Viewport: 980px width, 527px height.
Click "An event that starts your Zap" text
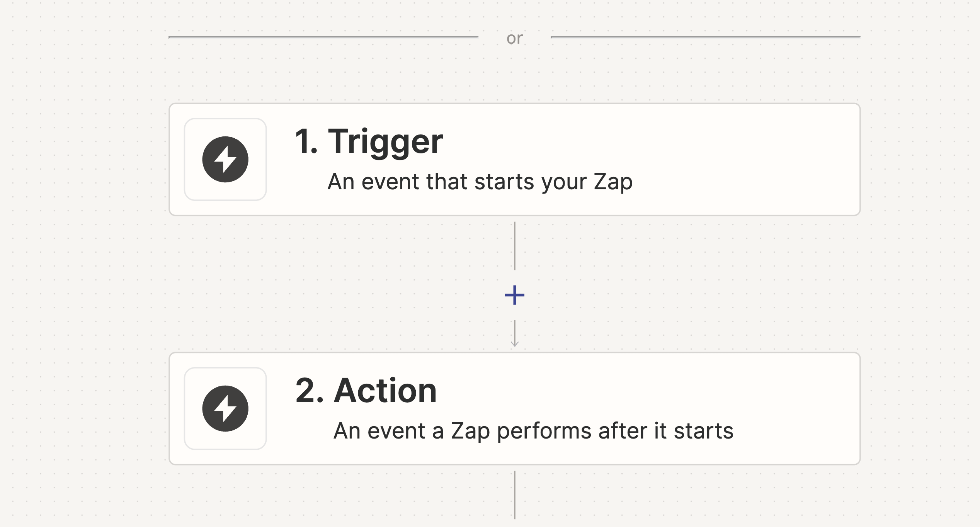480,182
